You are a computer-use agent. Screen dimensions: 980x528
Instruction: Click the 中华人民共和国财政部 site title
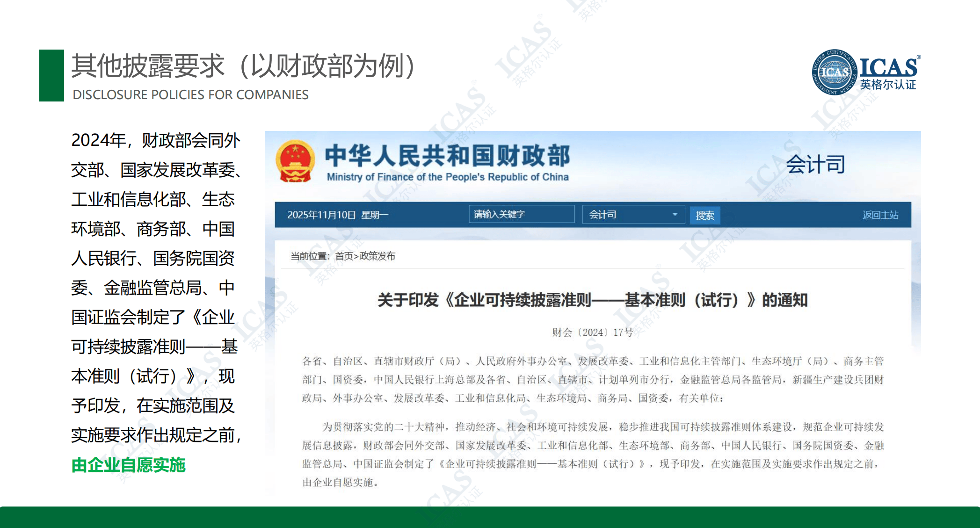(448, 155)
